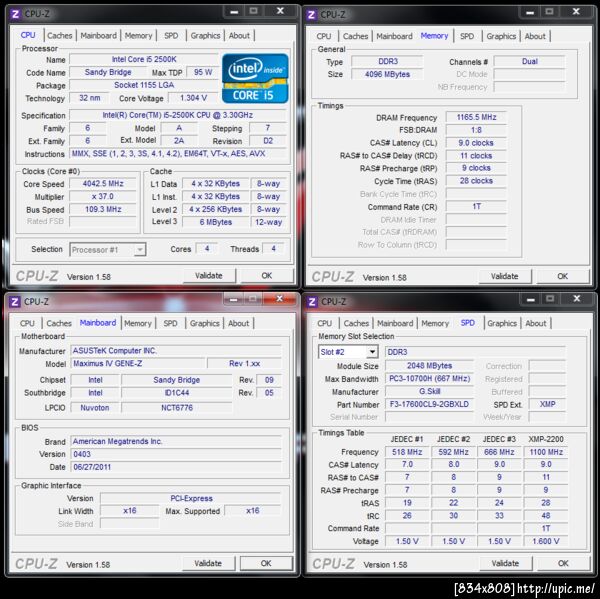
Task: Click the XMP-2200 Voltage value 1.600 V
Action: [x=546, y=541]
